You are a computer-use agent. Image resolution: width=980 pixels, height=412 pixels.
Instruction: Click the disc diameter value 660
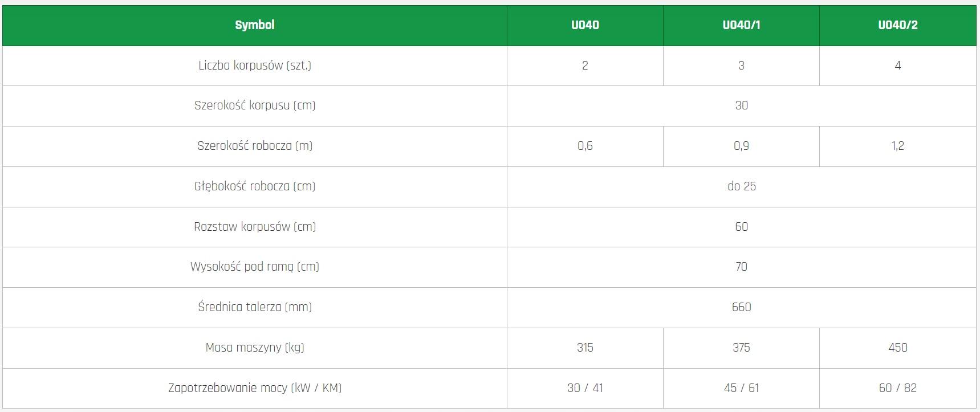(741, 307)
